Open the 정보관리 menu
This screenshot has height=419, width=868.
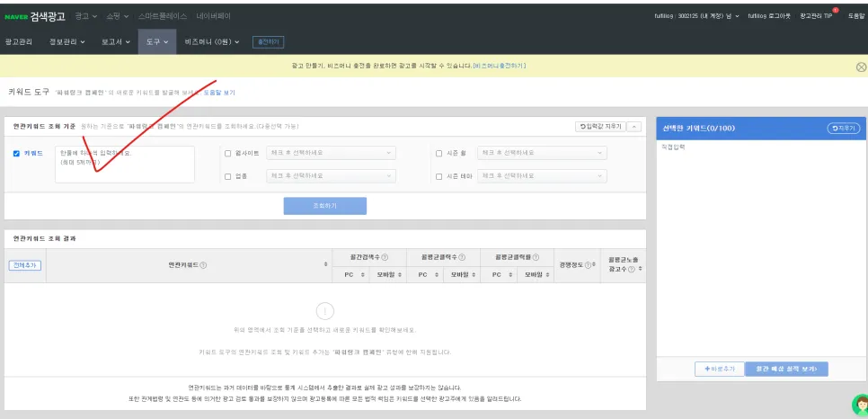(x=67, y=41)
